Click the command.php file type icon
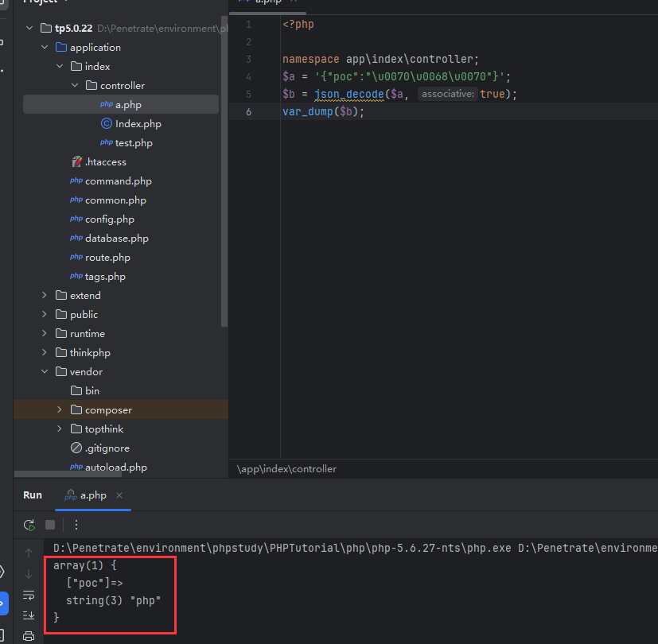Screen dimensions: 658x644 (x=76, y=180)
